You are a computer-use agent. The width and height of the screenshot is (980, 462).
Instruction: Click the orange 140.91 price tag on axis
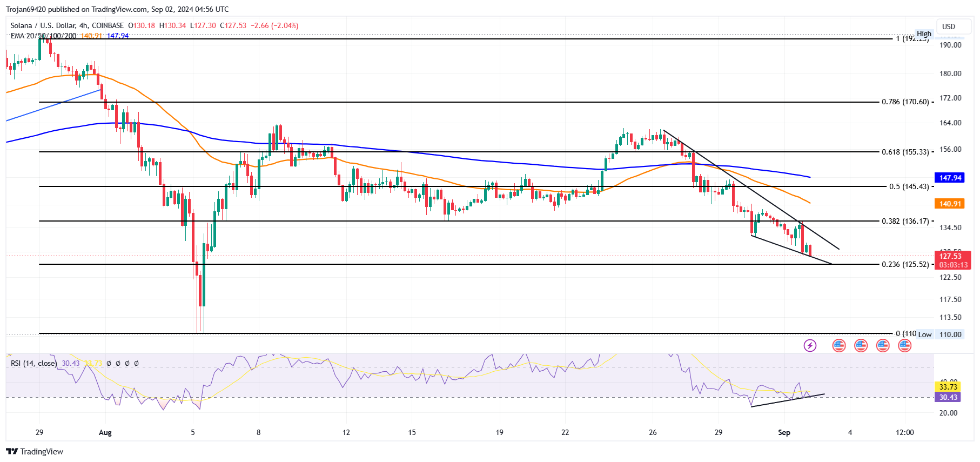[950, 204]
